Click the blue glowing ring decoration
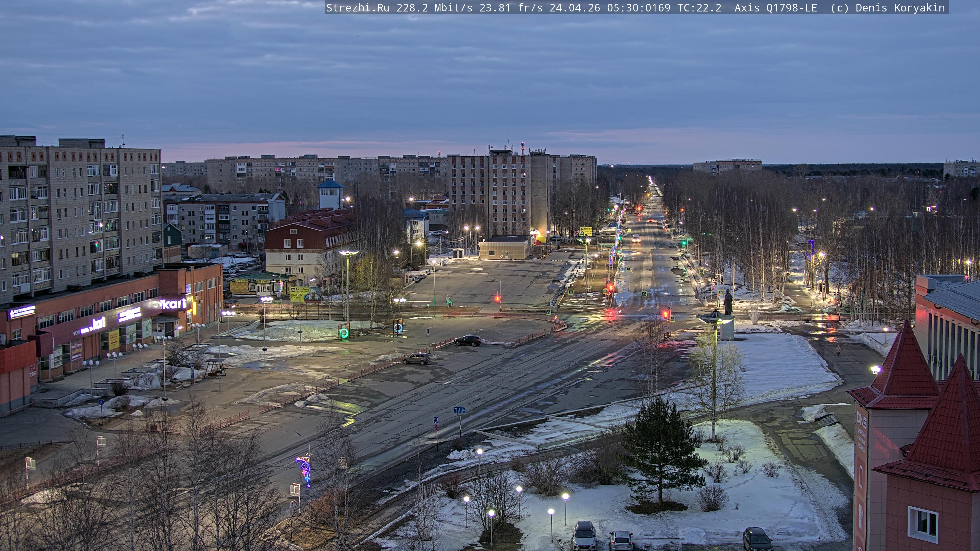This screenshot has width=980, height=551. pyautogui.click(x=398, y=328)
